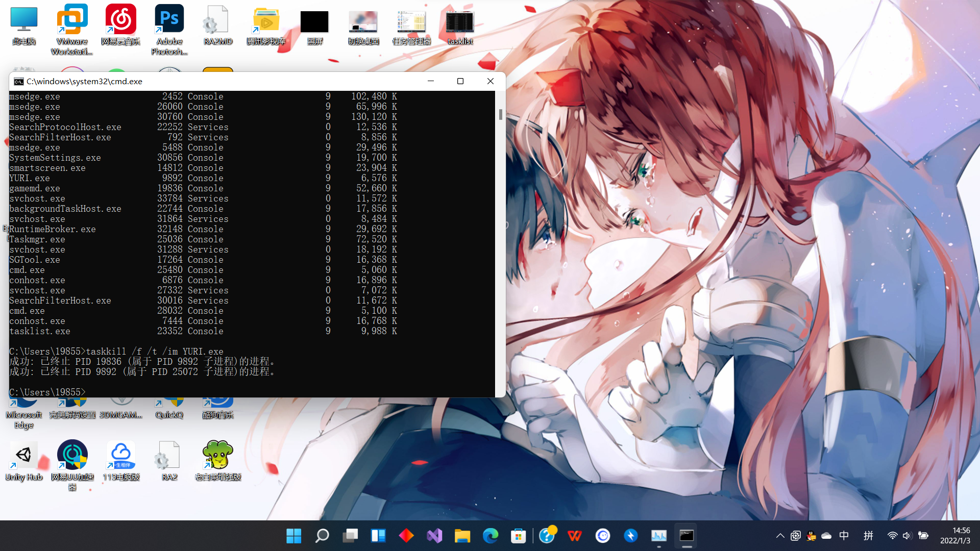
Task: Maximize the cmd.exe window
Action: tap(460, 81)
